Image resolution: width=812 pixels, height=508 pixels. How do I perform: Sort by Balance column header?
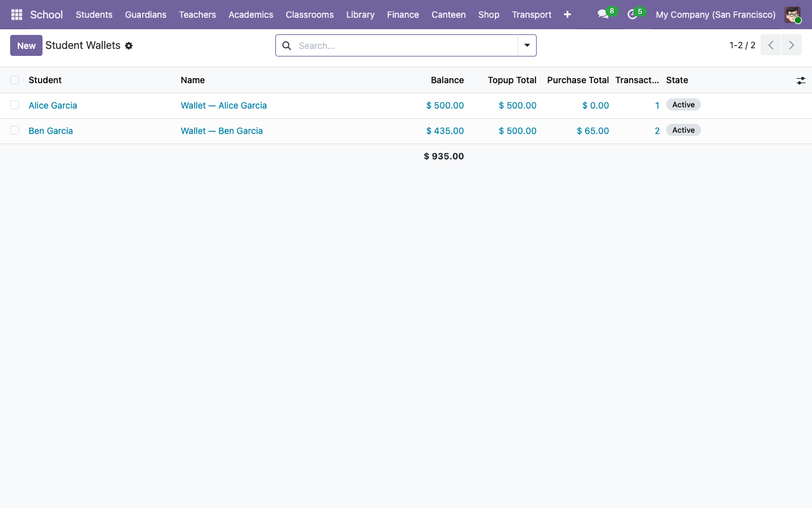pyautogui.click(x=447, y=80)
